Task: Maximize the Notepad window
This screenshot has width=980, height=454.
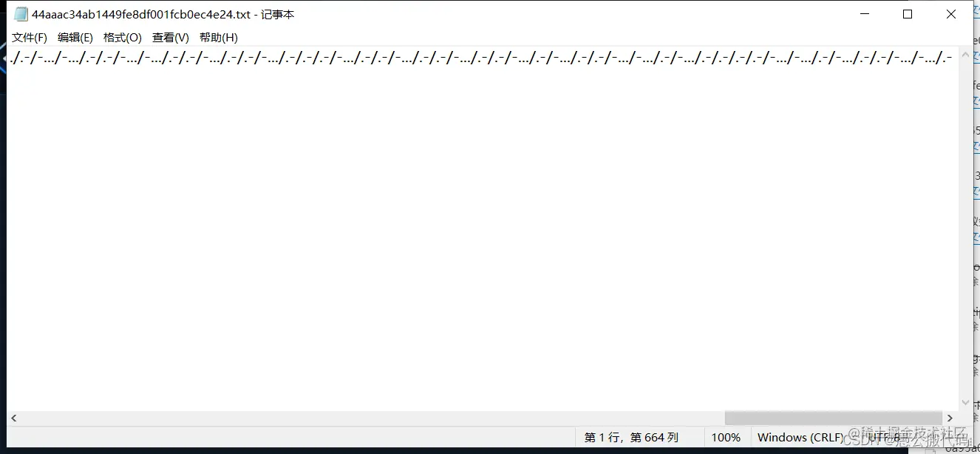Action: pos(908,14)
